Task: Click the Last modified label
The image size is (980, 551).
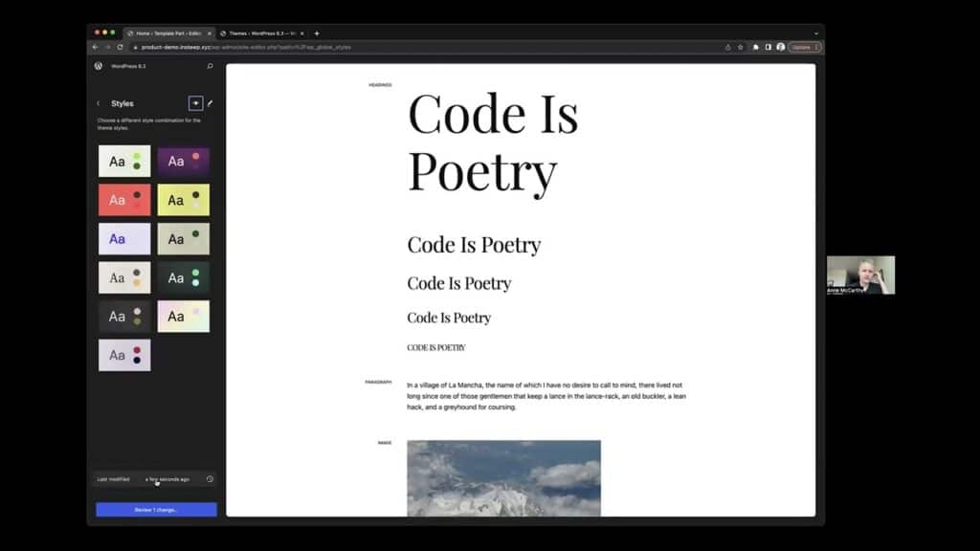Action: coord(113,479)
